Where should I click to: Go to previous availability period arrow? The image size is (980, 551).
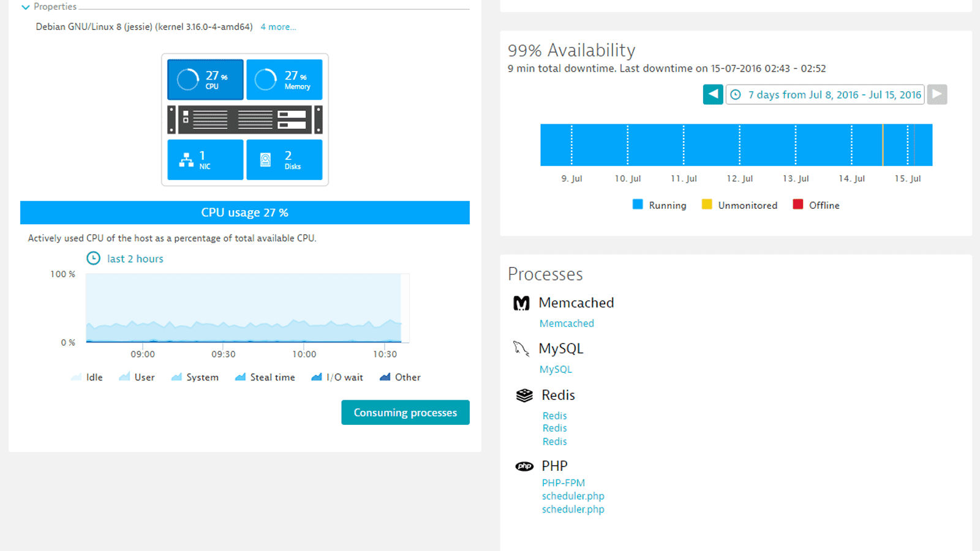[713, 94]
